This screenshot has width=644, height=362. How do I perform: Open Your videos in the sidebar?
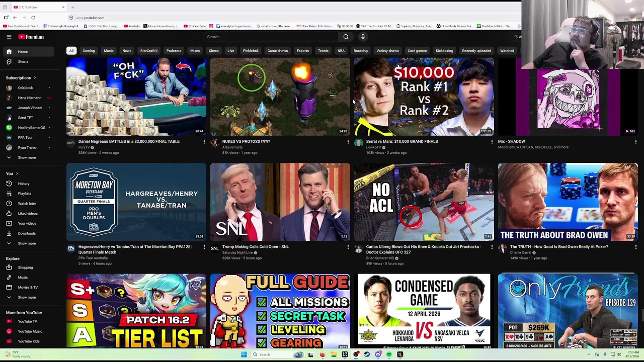pos(28,223)
